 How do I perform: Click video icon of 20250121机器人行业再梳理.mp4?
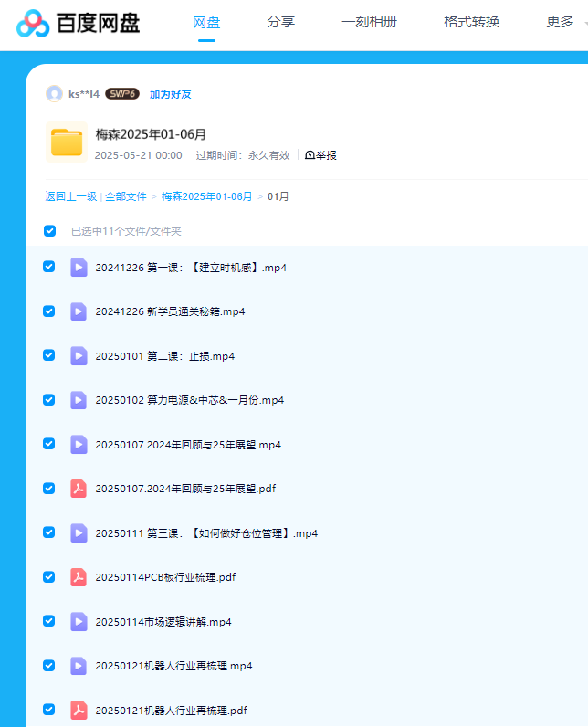(x=79, y=665)
